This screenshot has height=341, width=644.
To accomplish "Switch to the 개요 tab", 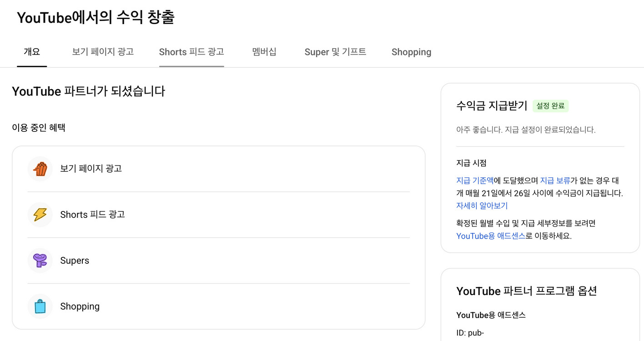I will 32,52.
